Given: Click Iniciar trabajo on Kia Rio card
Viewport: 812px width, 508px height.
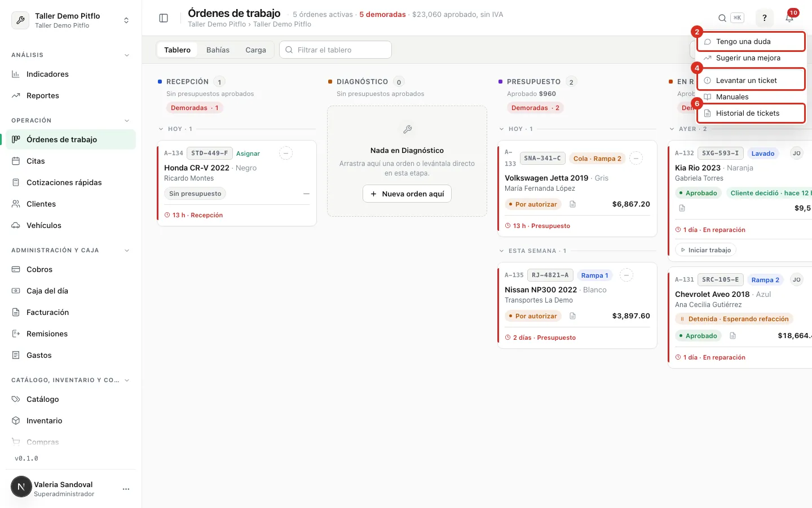Looking at the screenshot, I should pyautogui.click(x=705, y=250).
